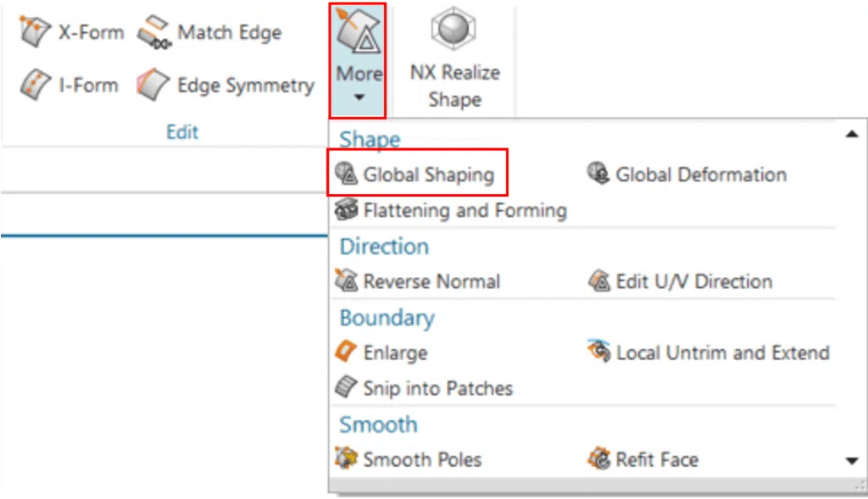Click the orange Enlarge icon
Screen dimensions: 868x499
346,352
